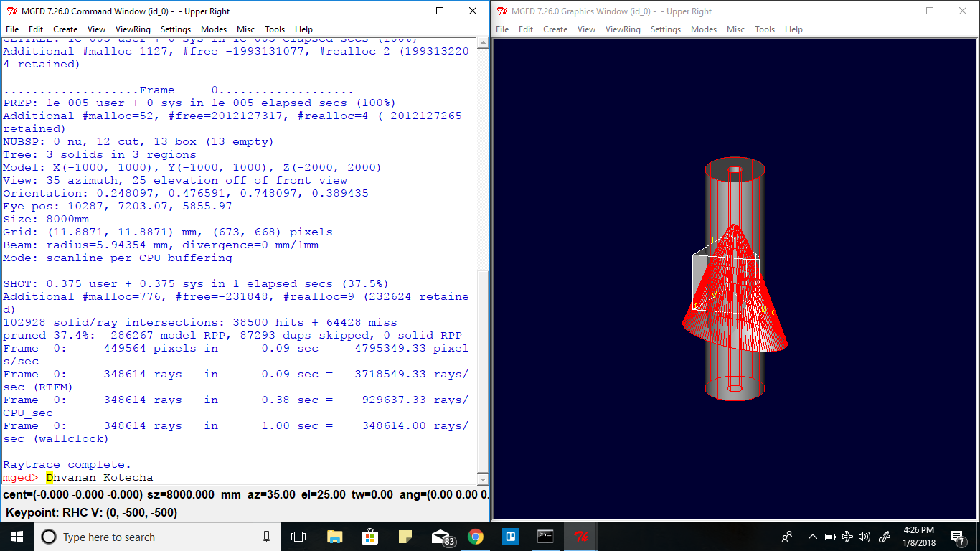This screenshot has height=551, width=980.
Task: Open Edit menu in Command Window
Action: click(36, 29)
